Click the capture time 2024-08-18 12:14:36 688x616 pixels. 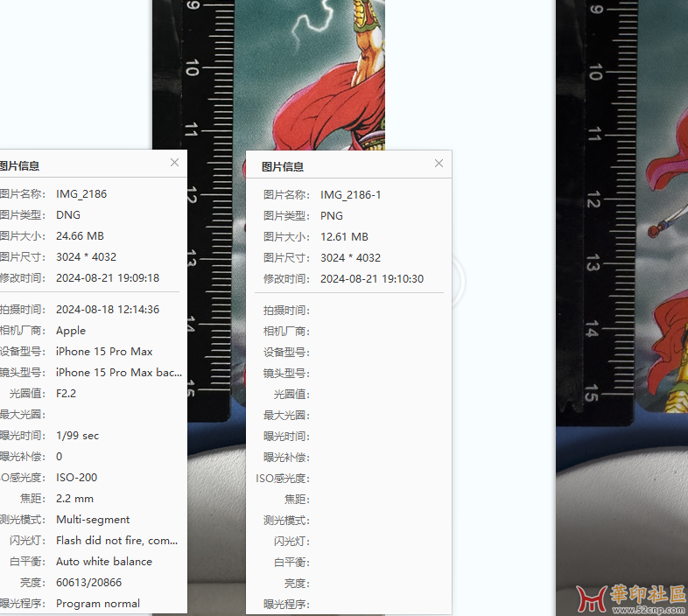point(108,310)
